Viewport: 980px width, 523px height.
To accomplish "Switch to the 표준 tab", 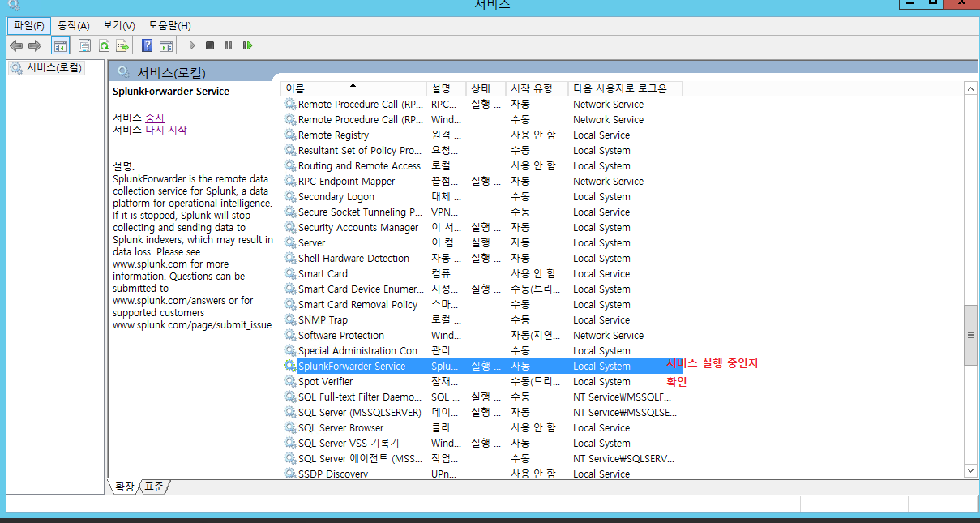I will pos(154,487).
